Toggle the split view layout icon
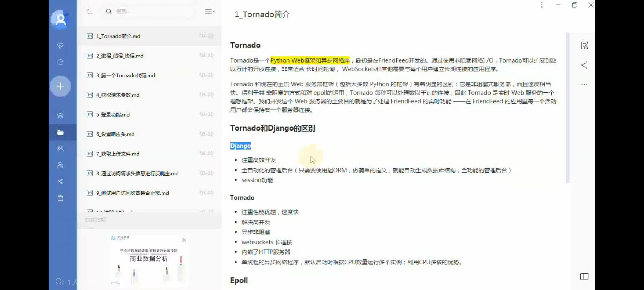Viewport: 644px width, 290px height. click(584, 276)
